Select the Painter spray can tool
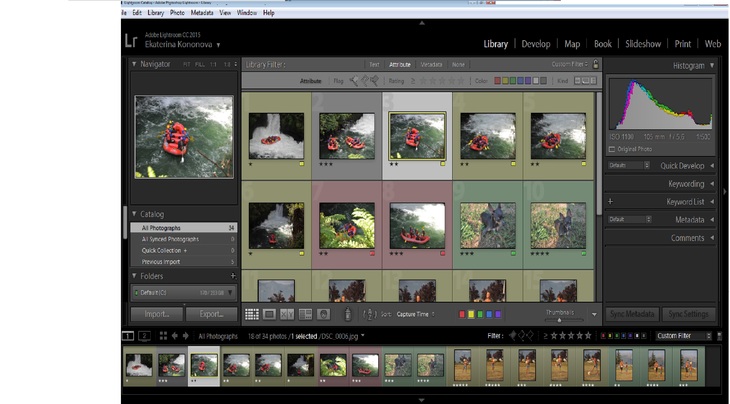The height and width of the screenshot is (404, 730). [x=347, y=314]
